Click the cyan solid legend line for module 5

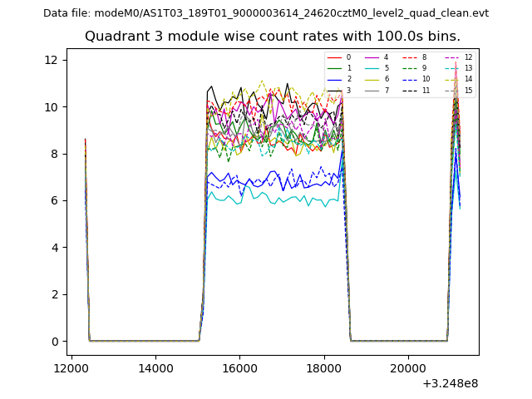pos(371,68)
